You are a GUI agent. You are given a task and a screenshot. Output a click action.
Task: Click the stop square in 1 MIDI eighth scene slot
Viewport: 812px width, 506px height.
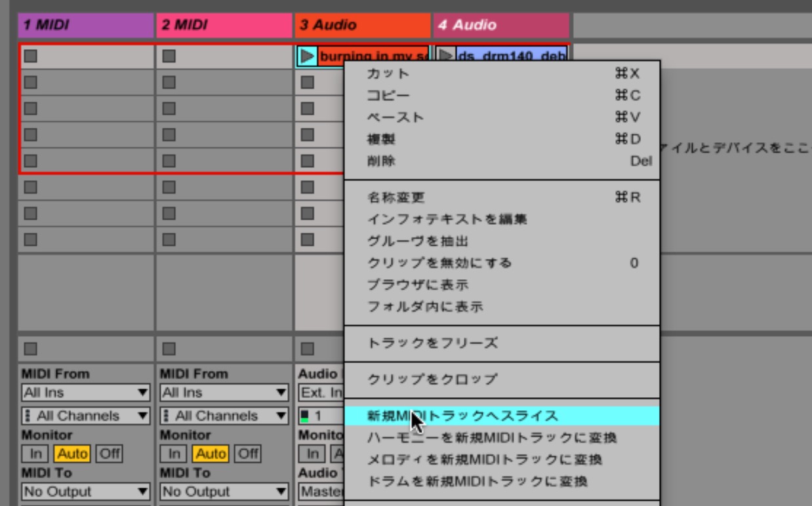point(30,239)
